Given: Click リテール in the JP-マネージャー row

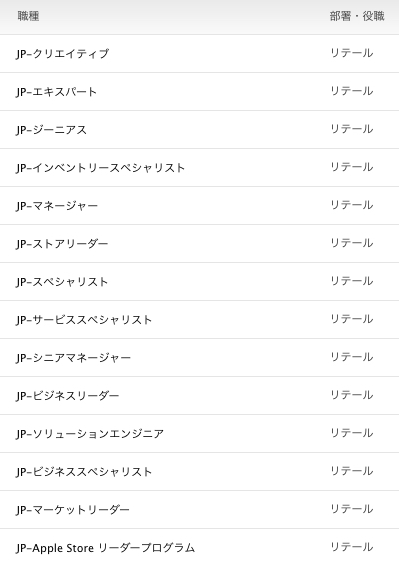Looking at the screenshot, I should 351,205.
